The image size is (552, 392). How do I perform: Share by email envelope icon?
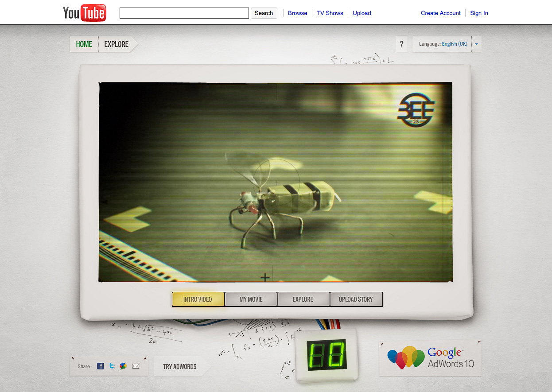click(x=136, y=366)
